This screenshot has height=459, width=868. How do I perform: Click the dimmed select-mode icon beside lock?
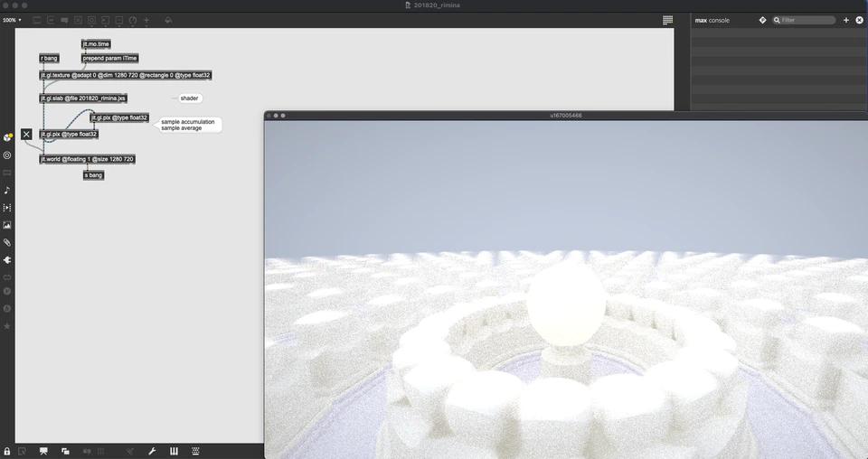point(22,451)
